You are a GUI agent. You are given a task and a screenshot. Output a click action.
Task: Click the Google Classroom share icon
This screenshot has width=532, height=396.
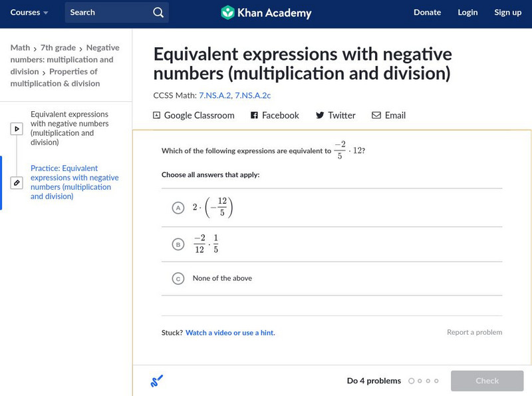pos(157,115)
